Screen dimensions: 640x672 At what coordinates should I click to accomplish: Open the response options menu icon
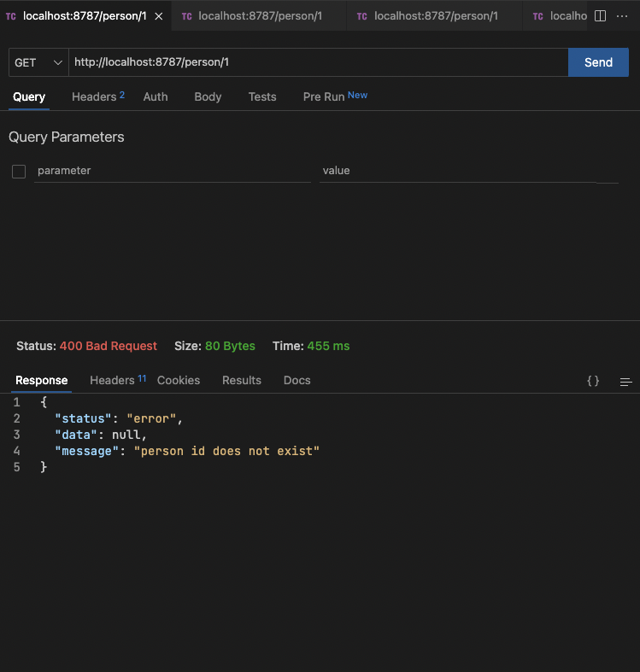[625, 381]
